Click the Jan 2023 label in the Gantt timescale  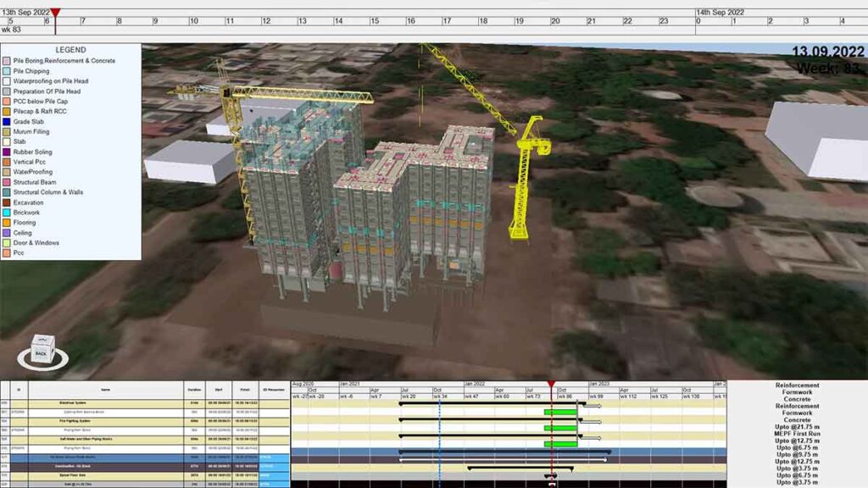click(x=599, y=384)
